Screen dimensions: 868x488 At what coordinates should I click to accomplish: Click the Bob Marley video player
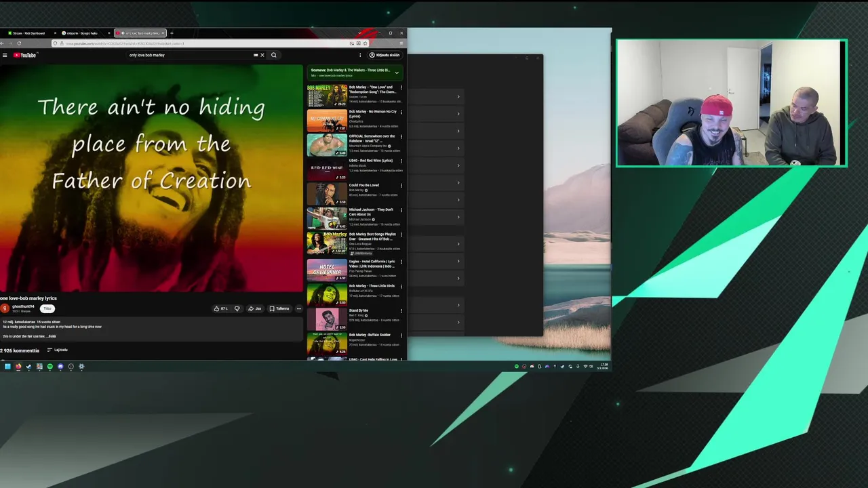click(x=151, y=179)
